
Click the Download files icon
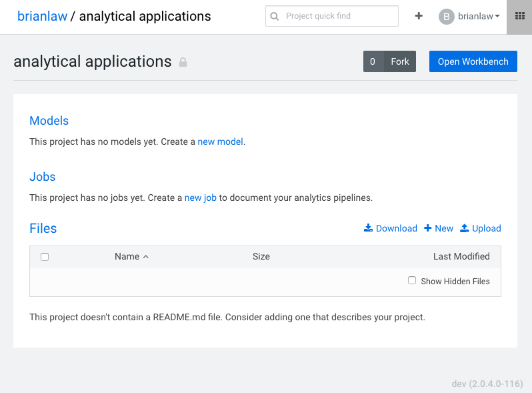tap(368, 228)
